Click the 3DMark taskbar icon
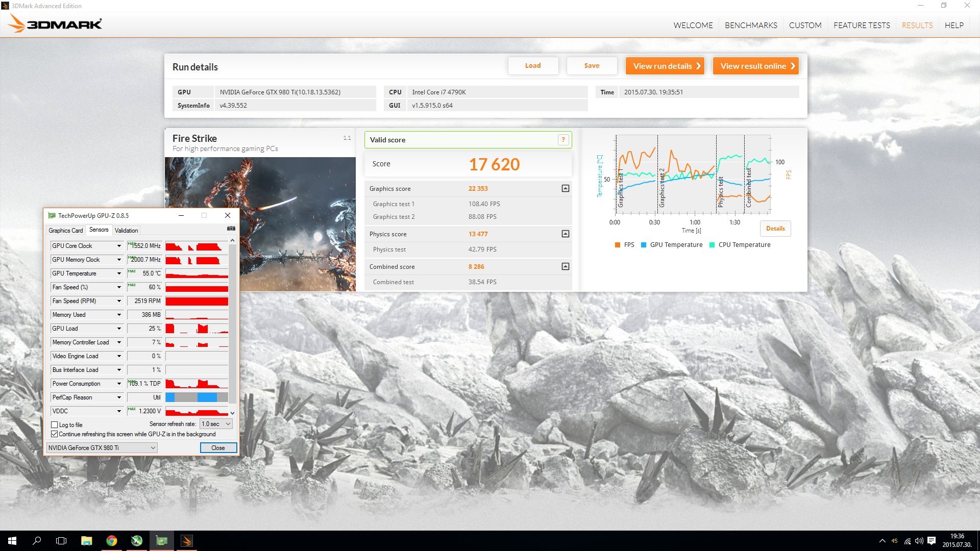Viewport: 980px width, 551px height. [187, 541]
